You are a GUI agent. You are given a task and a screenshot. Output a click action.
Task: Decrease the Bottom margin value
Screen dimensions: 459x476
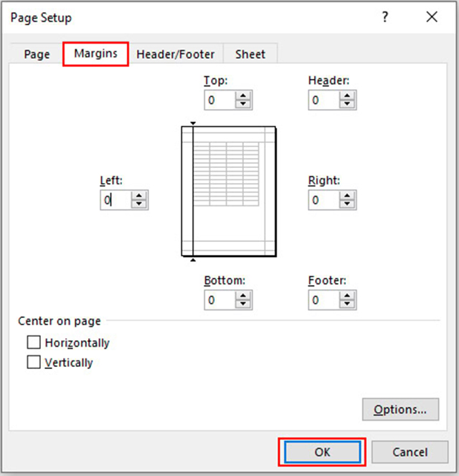(x=243, y=304)
